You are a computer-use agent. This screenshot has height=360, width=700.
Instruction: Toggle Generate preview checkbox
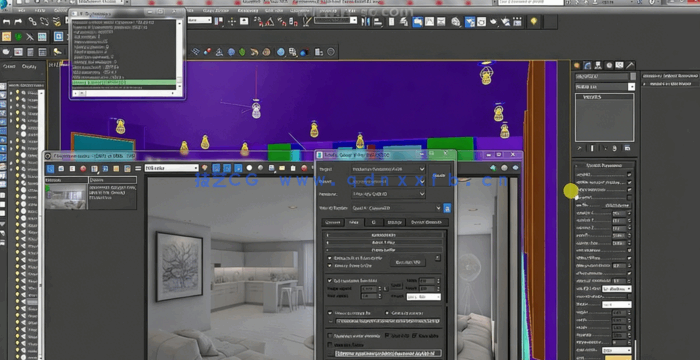[x=386, y=313]
